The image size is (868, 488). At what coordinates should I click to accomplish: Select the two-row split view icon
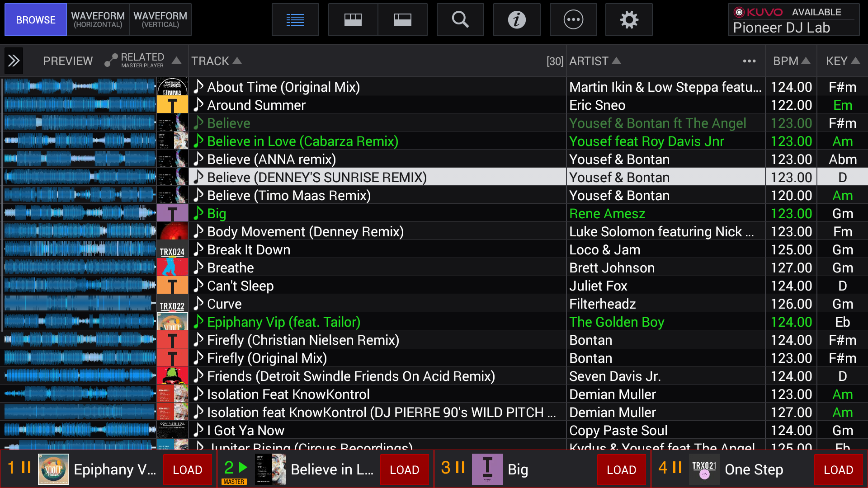click(402, 20)
